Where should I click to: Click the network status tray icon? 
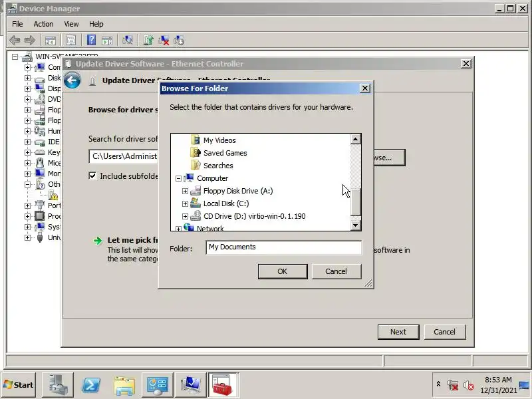[453, 385]
